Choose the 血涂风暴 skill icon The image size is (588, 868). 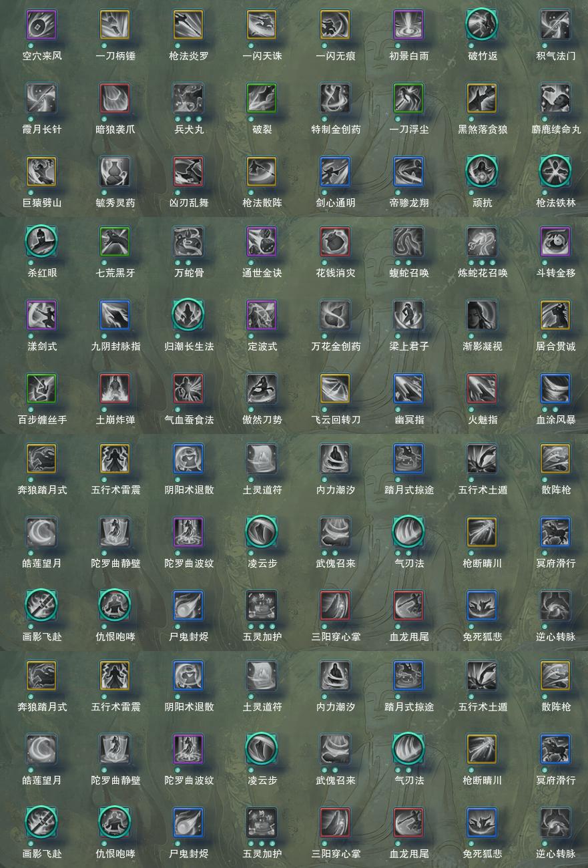(555, 389)
